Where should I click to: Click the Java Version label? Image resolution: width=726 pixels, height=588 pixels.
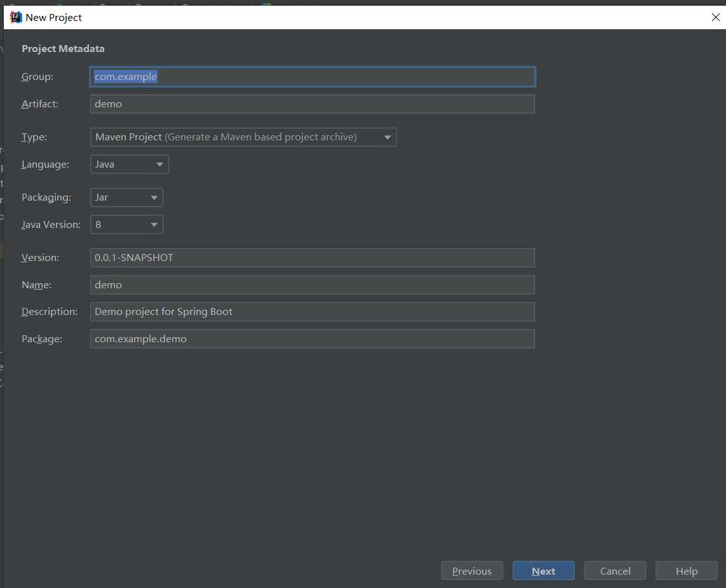(x=51, y=225)
